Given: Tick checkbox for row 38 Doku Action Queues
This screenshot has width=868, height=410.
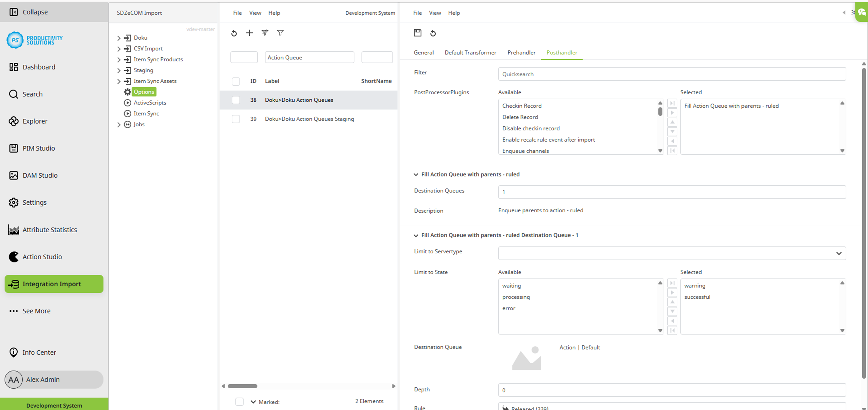Looking at the screenshot, I should click(236, 100).
